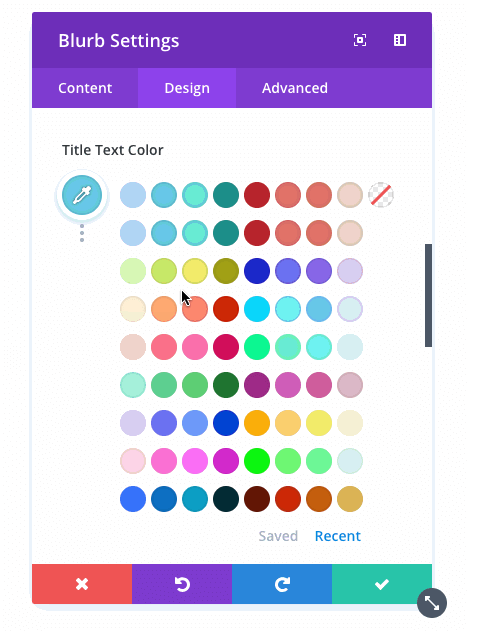Click the red X discard changes button
The width and height of the screenshot is (499, 644).
tap(82, 584)
